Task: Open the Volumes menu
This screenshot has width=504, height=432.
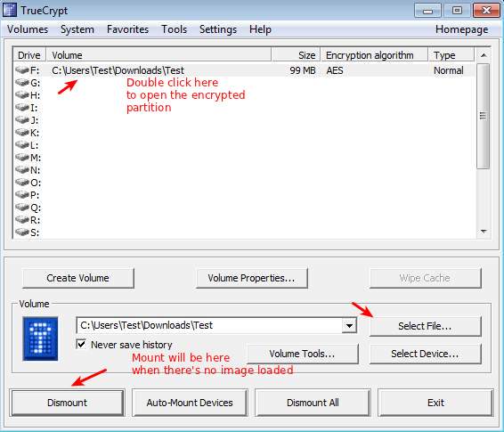Action: [28, 29]
